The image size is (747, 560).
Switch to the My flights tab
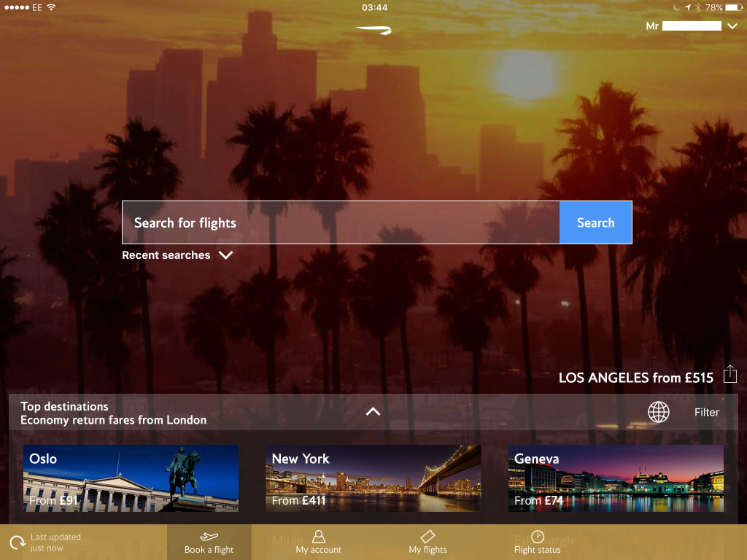427,542
